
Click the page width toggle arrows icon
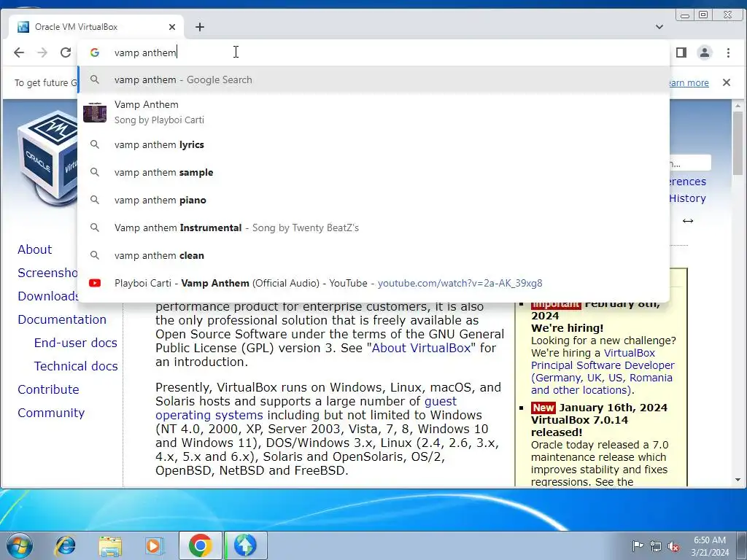coord(687,220)
